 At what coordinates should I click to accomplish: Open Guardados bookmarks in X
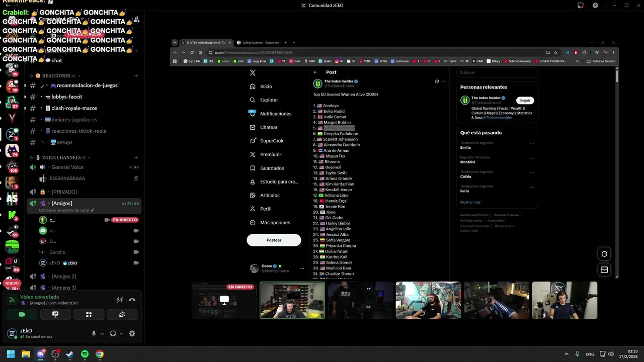[267, 168]
